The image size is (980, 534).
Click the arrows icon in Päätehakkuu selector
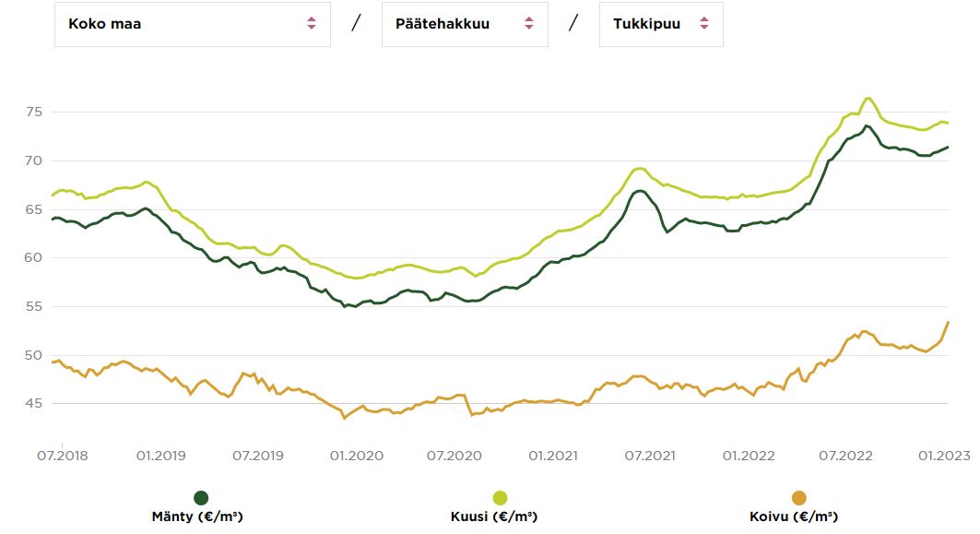[x=528, y=24]
